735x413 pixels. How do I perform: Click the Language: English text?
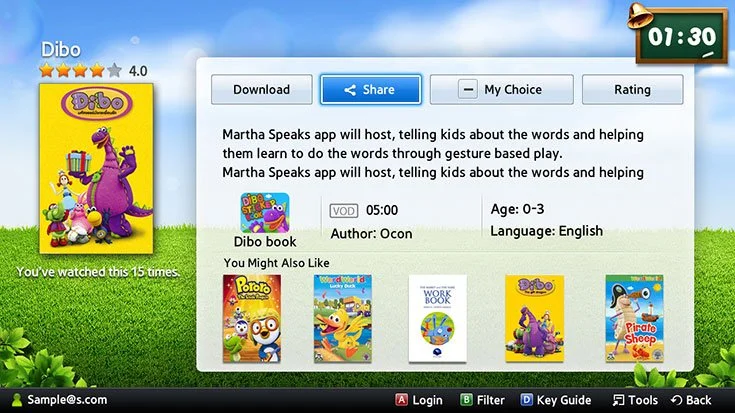pyautogui.click(x=547, y=231)
